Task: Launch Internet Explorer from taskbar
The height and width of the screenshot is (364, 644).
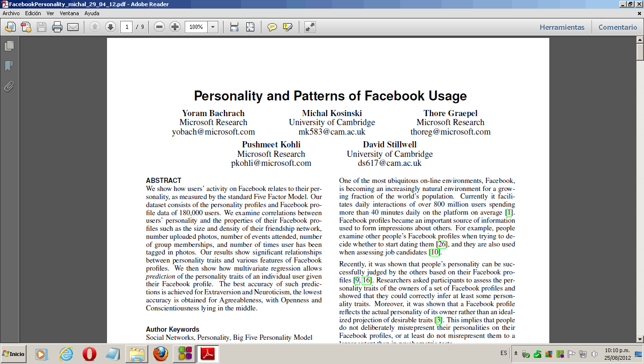Action: [x=66, y=354]
